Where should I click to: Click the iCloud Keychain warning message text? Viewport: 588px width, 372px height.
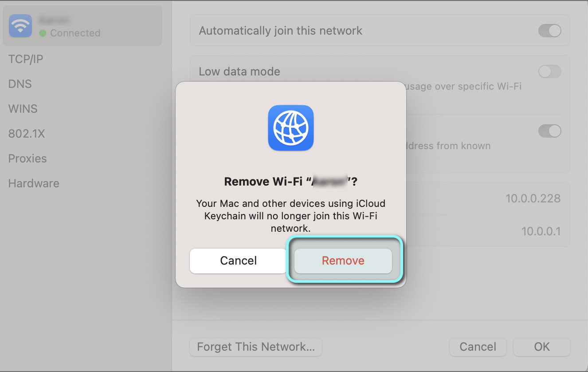tap(291, 216)
